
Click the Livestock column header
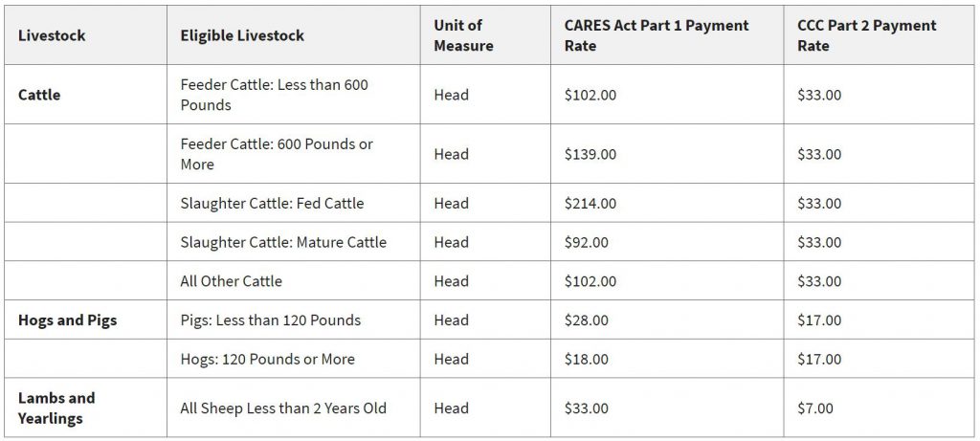(52, 35)
